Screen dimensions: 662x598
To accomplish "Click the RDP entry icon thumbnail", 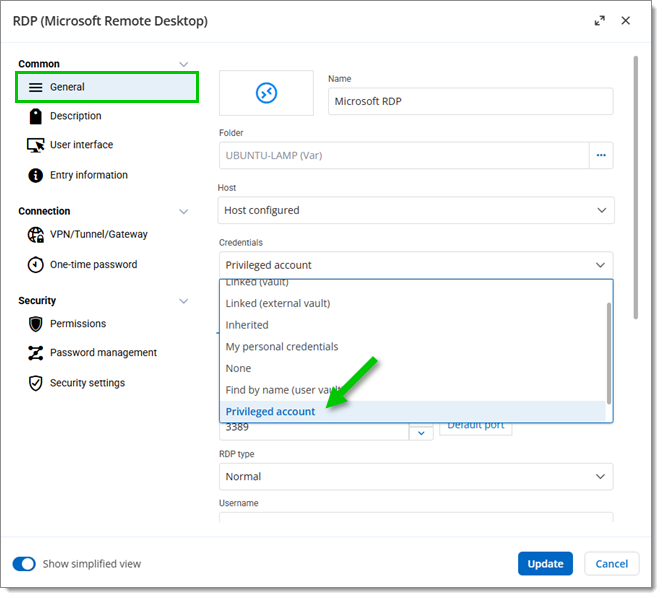I will coord(266,93).
